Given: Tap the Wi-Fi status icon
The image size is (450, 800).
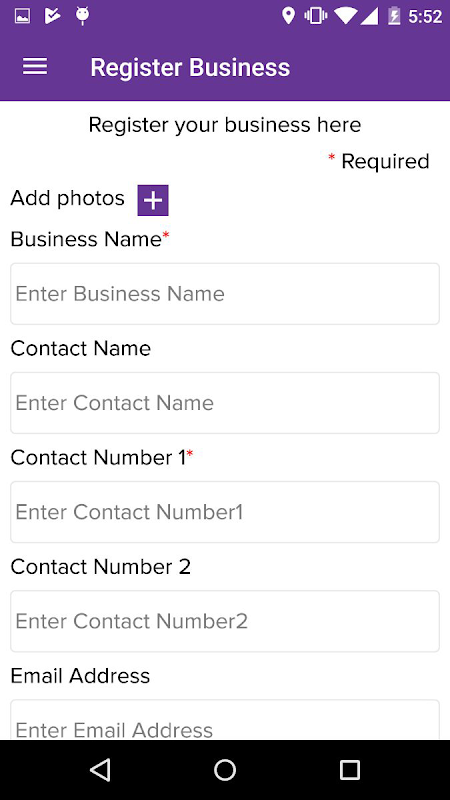Looking at the screenshot, I should tap(346, 16).
